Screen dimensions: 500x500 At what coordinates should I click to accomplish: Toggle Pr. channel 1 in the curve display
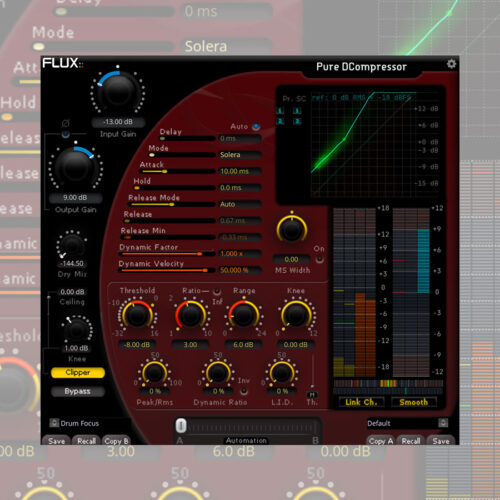281,111
